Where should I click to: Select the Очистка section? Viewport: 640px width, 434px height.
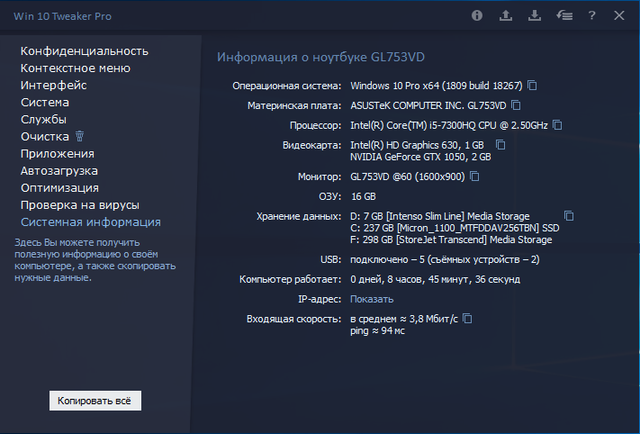tap(45, 136)
